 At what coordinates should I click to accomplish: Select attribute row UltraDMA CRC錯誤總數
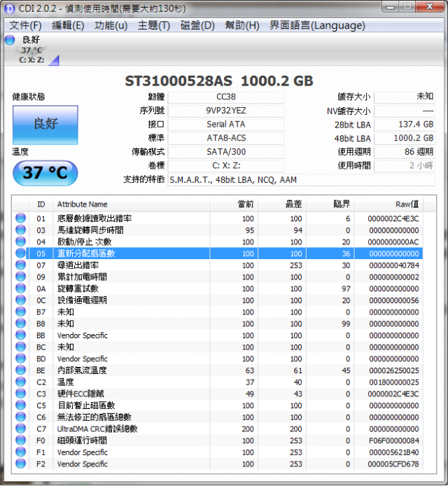218,429
